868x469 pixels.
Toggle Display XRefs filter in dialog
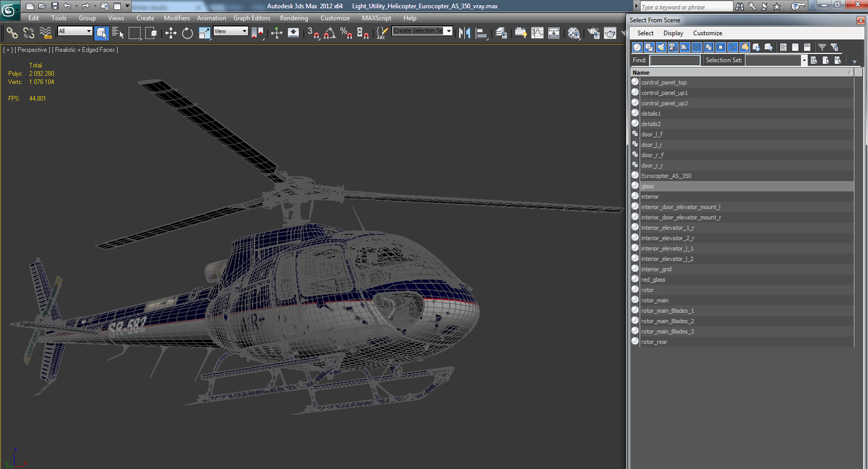721,47
